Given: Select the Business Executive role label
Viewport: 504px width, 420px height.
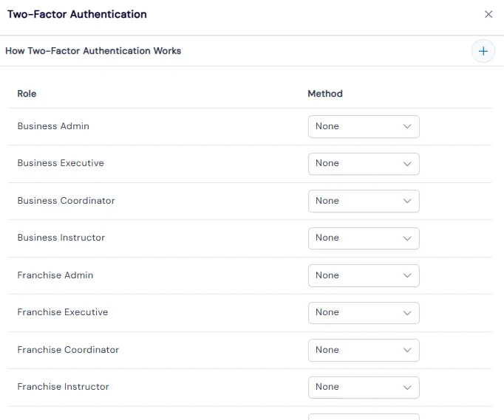Looking at the screenshot, I should 61,163.
